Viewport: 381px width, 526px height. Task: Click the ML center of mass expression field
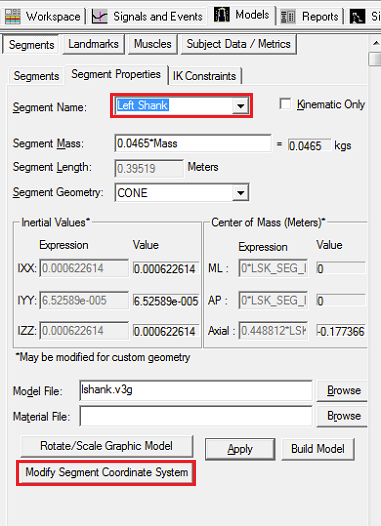coord(273,268)
